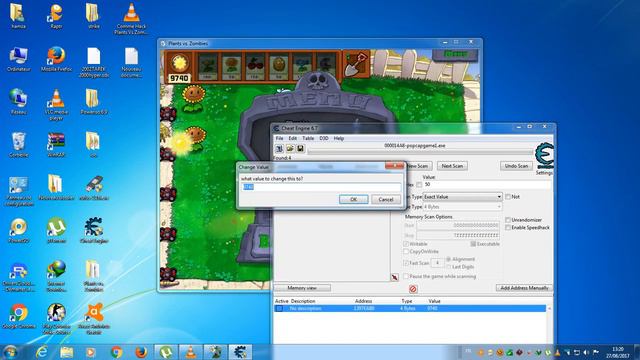Click the VLC cone in the taskbar
Screen dimensions: 640x360
(190, 352)
